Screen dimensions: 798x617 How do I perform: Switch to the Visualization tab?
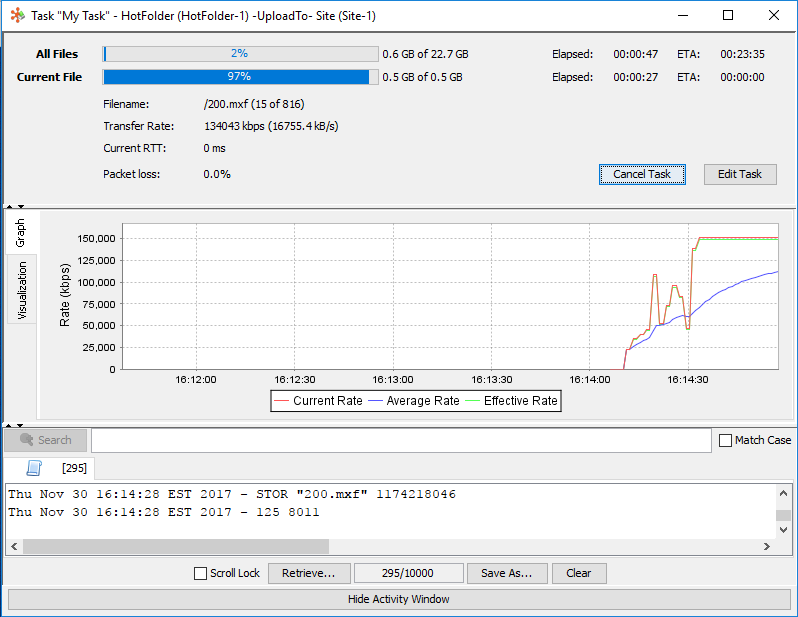click(22, 290)
